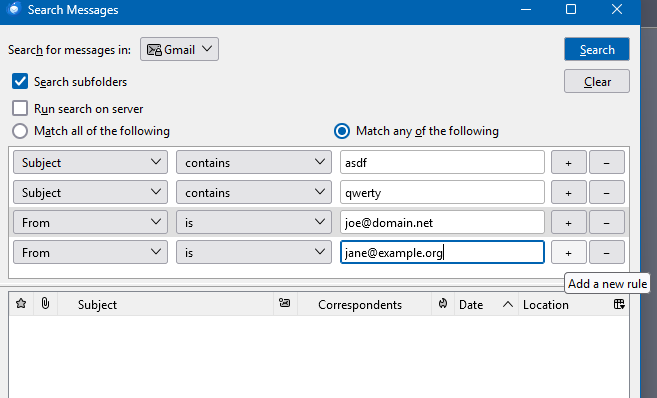Viewport: 657px width, 398px height.
Task: Remove the qwerty rule row
Action: tap(607, 192)
